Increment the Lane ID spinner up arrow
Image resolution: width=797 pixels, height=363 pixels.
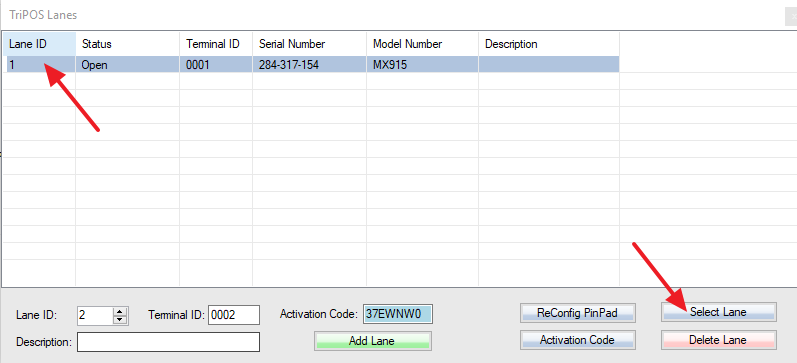pos(119,311)
